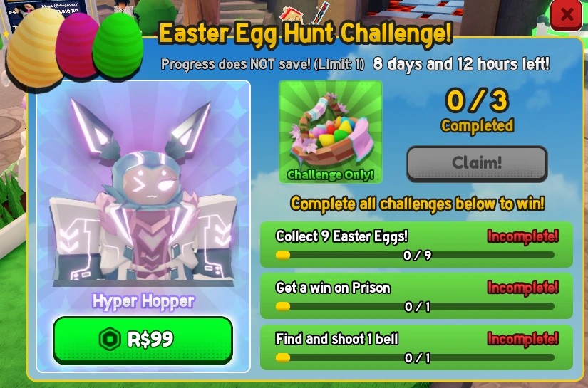Click Incomplete! status on Easter Eggs challenge
Image resolution: width=588 pixels, height=388 pixels.
click(522, 236)
